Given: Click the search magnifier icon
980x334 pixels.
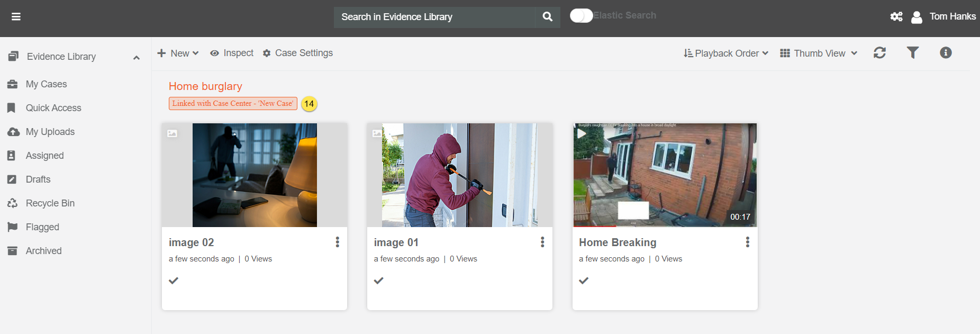Looking at the screenshot, I should (x=548, y=17).
